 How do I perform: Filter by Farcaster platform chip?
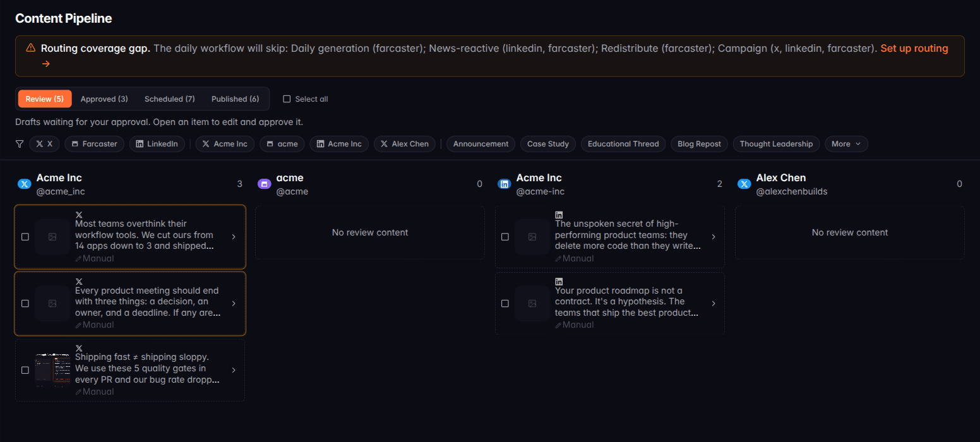(95, 144)
